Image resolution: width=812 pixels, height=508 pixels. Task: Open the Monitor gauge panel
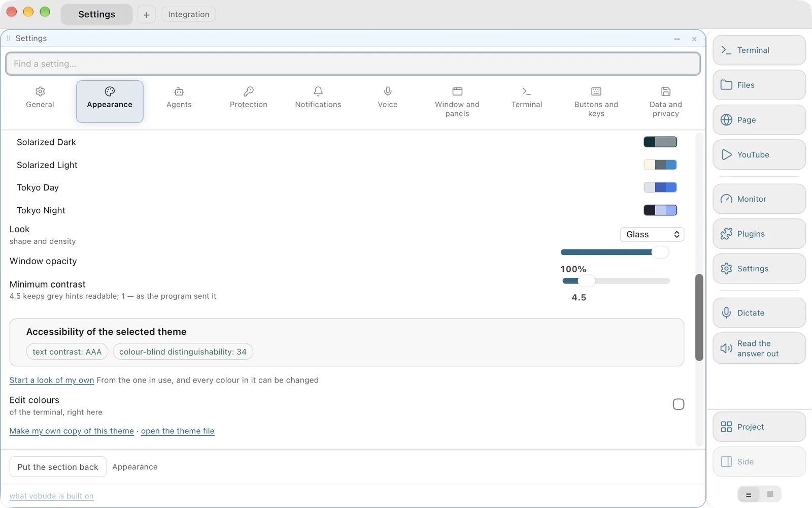pyautogui.click(x=759, y=199)
